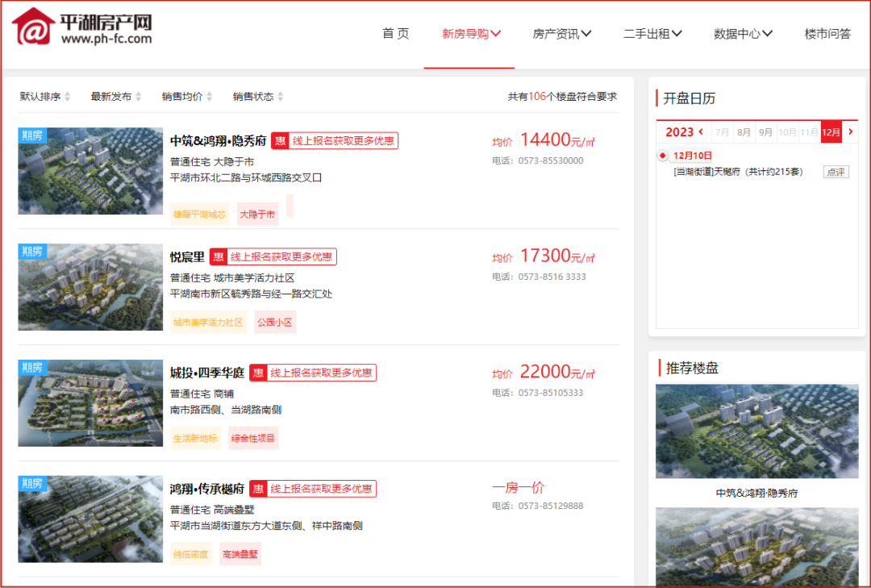Click the 点评 button for 天樾府
Screen dimensions: 871x588
[836, 173]
